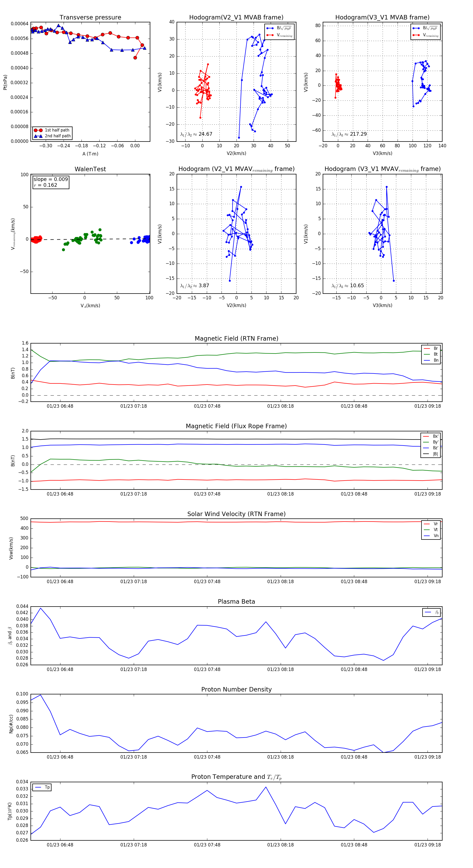
Task: Click the 'Proton Number Density' title
Action: (236, 689)
